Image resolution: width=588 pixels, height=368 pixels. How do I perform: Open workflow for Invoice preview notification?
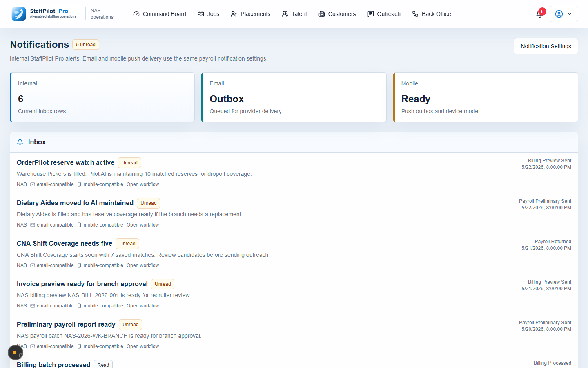[143, 306]
